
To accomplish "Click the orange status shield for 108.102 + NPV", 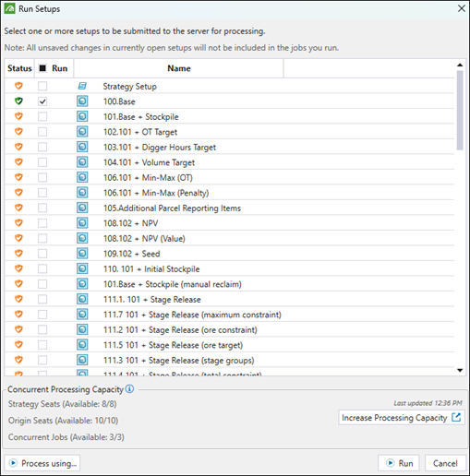I will (x=18, y=222).
